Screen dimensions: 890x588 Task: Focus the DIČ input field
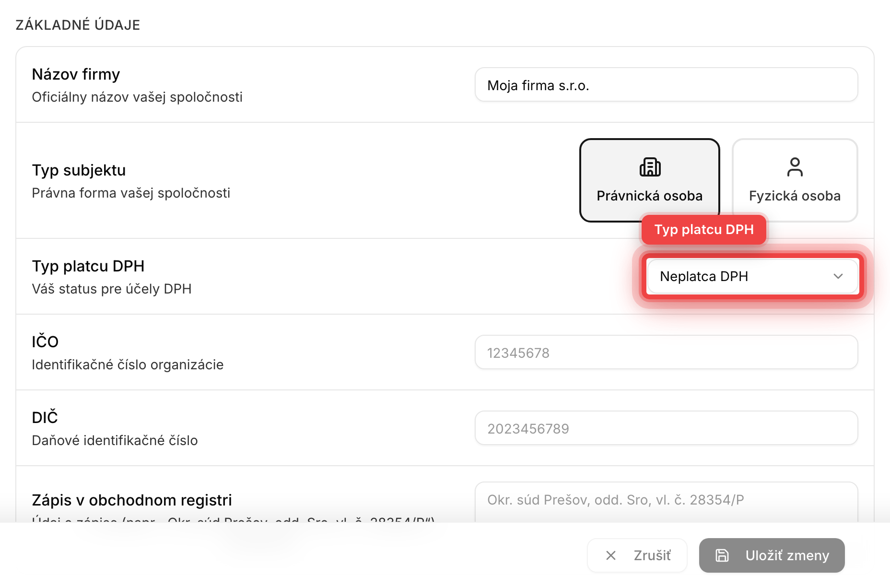pos(666,428)
